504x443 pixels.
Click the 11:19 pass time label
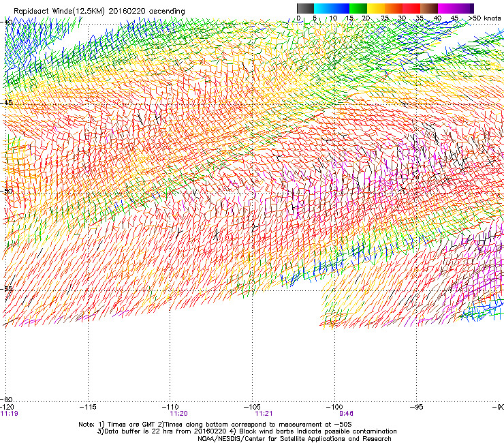[x=10, y=414]
